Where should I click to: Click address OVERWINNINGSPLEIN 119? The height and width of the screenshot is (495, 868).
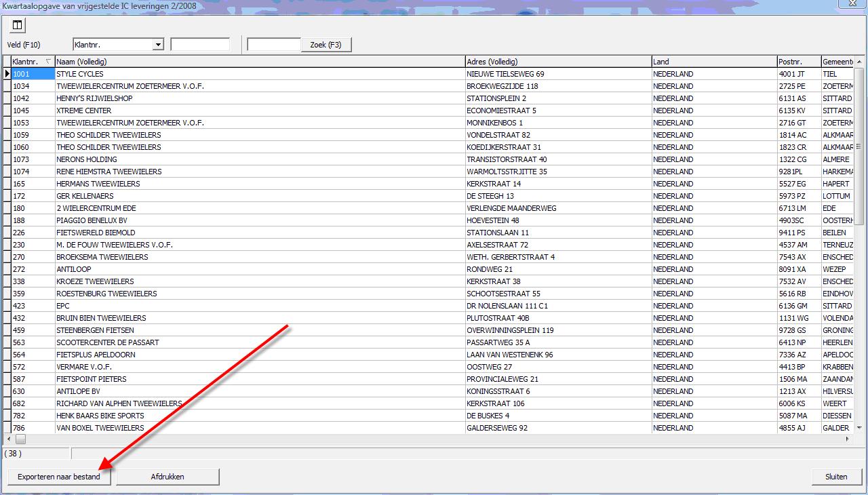tap(558, 330)
